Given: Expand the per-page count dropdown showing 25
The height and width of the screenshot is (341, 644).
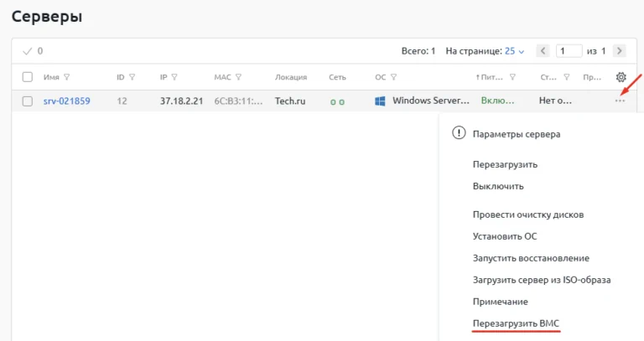Looking at the screenshot, I should pyautogui.click(x=515, y=51).
